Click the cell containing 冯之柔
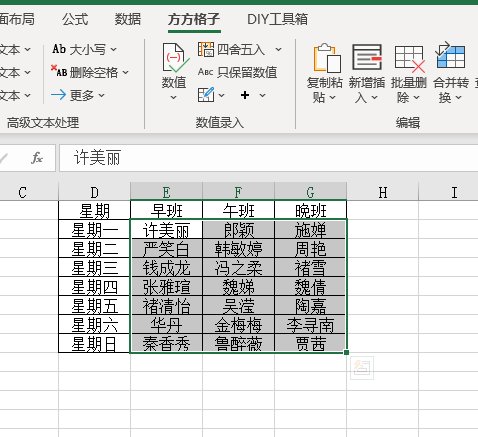The image size is (478, 437). coord(238,267)
